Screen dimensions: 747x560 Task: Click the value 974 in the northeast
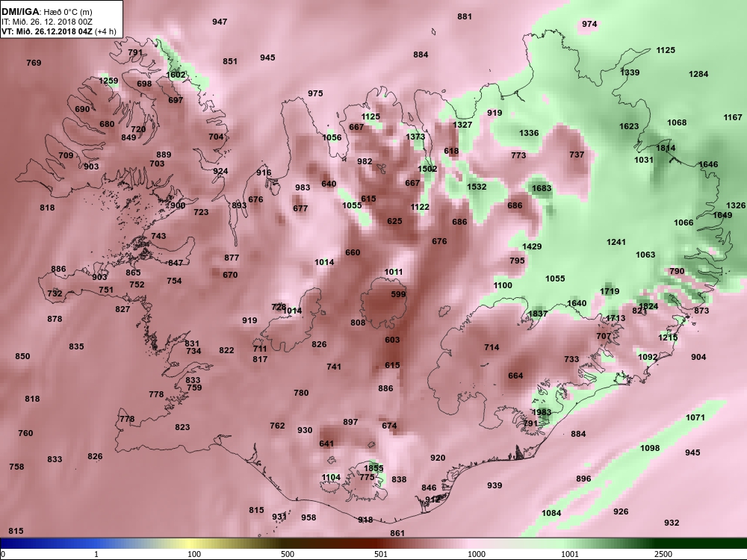pos(589,24)
